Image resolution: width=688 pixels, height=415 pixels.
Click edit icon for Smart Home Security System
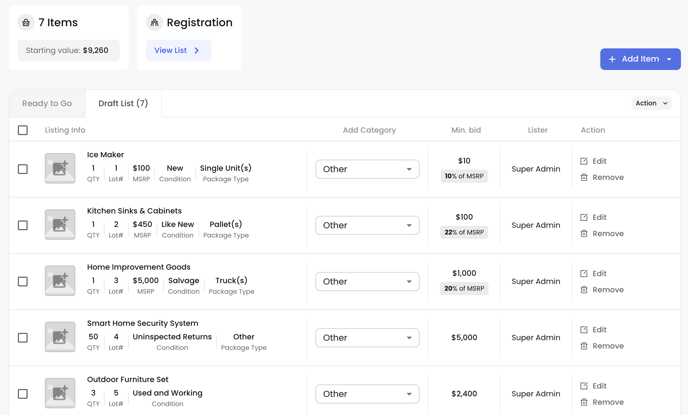(x=584, y=330)
